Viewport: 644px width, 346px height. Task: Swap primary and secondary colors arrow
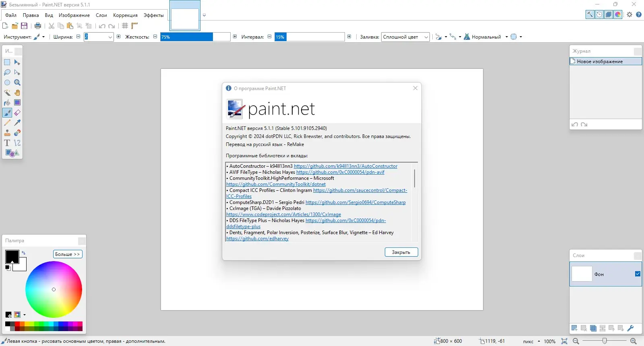[x=23, y=253]
